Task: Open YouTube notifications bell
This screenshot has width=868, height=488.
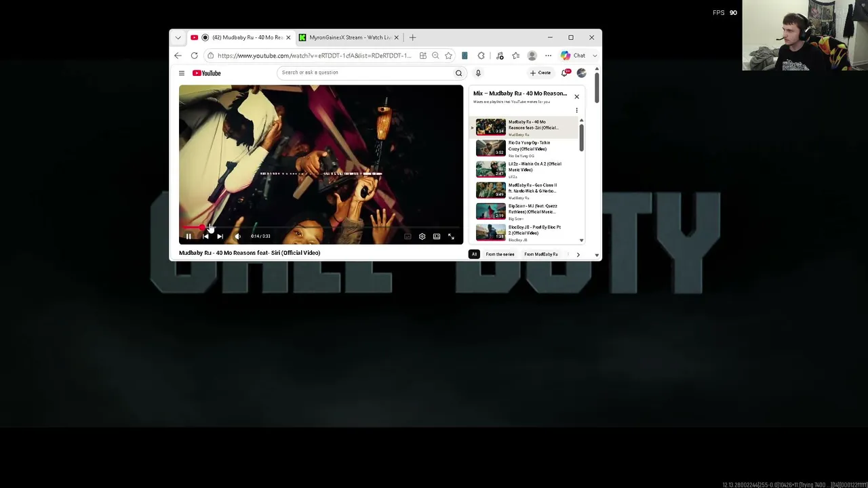Action: (565, 73)
